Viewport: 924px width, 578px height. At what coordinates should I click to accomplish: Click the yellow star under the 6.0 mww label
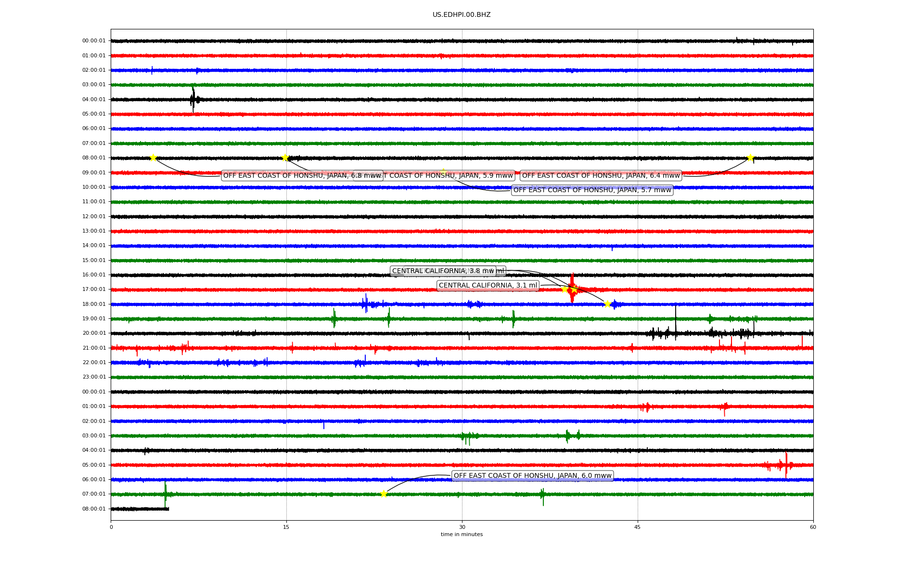(384, 494)
